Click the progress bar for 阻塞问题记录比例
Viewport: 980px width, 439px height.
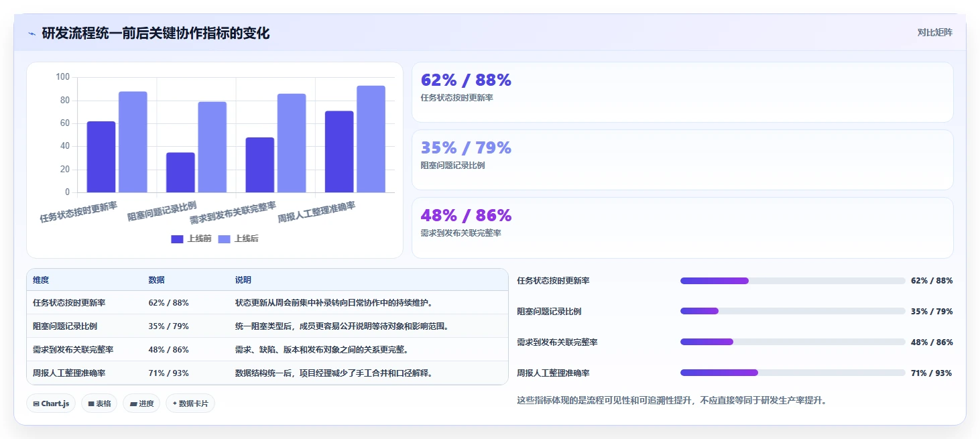pyautogui.click(x=793, y=311)
